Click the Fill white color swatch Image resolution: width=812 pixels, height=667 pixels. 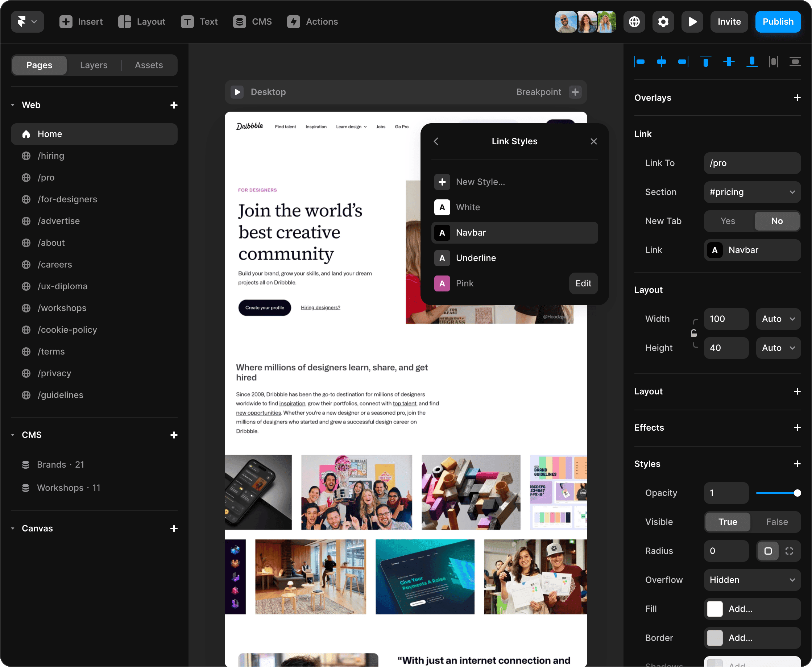714,609
